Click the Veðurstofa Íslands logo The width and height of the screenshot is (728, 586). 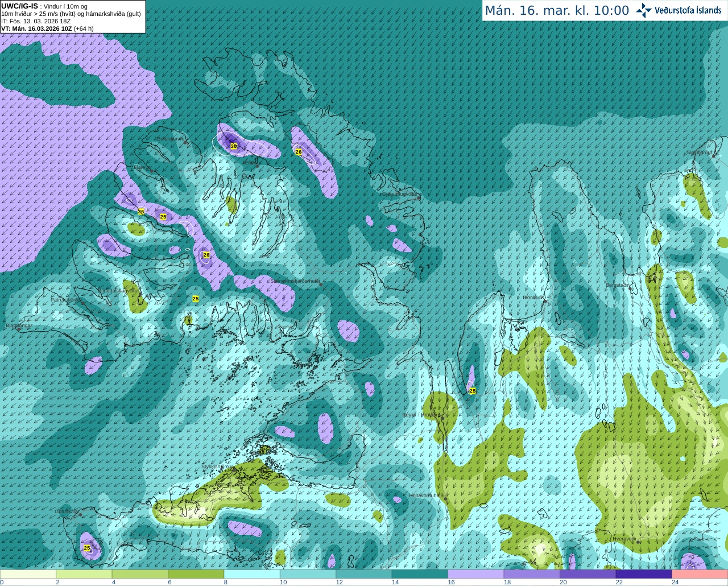click(679, 10)
